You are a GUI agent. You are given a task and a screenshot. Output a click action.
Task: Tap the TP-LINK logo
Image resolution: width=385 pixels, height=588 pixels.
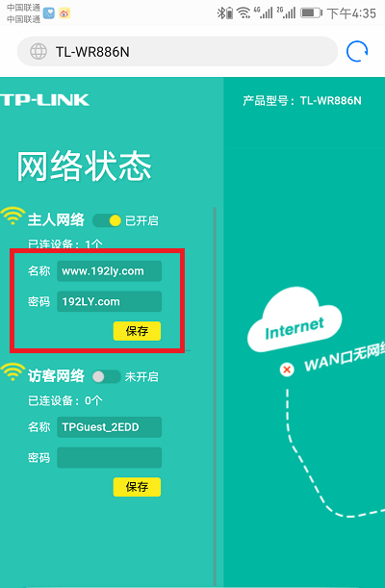point(44,100)
